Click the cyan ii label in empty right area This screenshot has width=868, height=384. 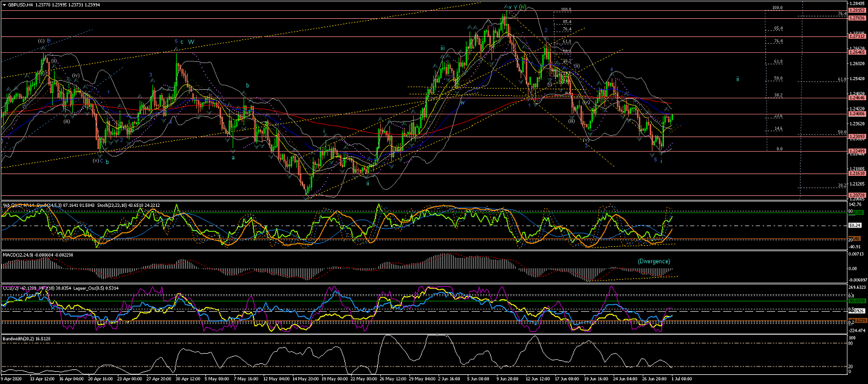pyautogui.click(x=738, y=79)
